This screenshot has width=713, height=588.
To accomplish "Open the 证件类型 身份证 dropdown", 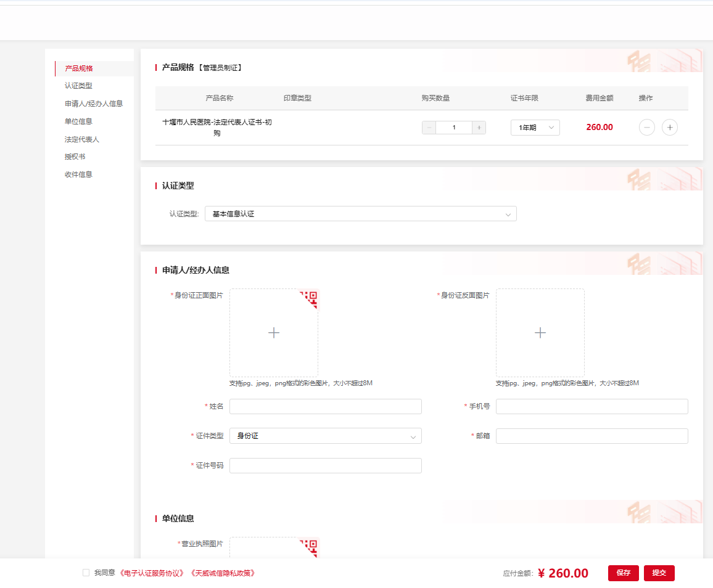I will coord(325,436).
